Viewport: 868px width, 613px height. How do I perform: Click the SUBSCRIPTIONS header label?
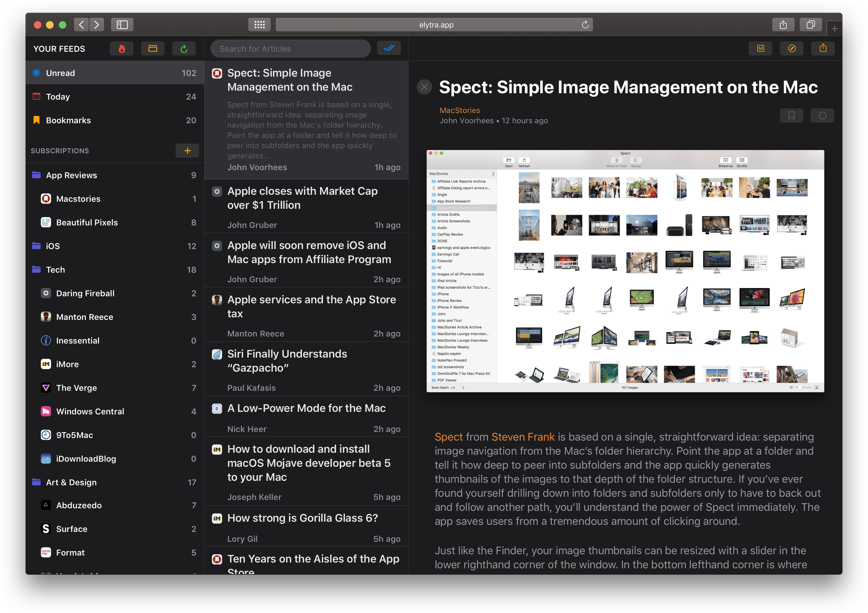[x=60, y=150]
